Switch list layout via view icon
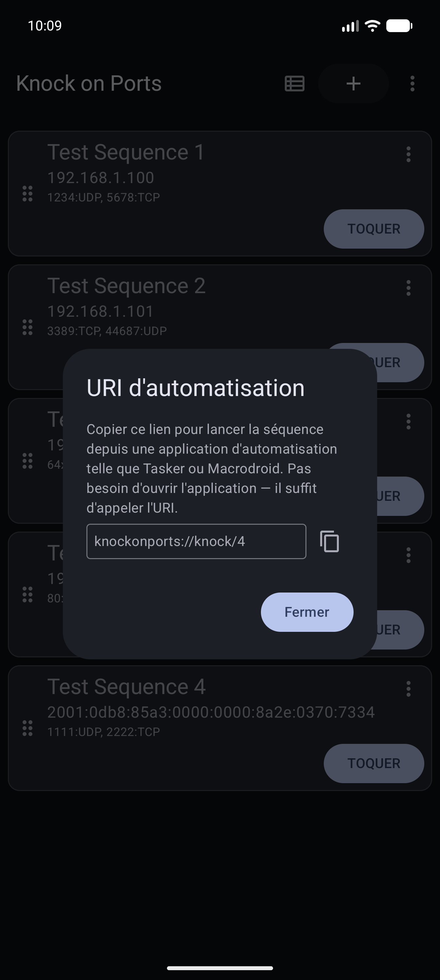440x980 pixels. tap(294, 84)
